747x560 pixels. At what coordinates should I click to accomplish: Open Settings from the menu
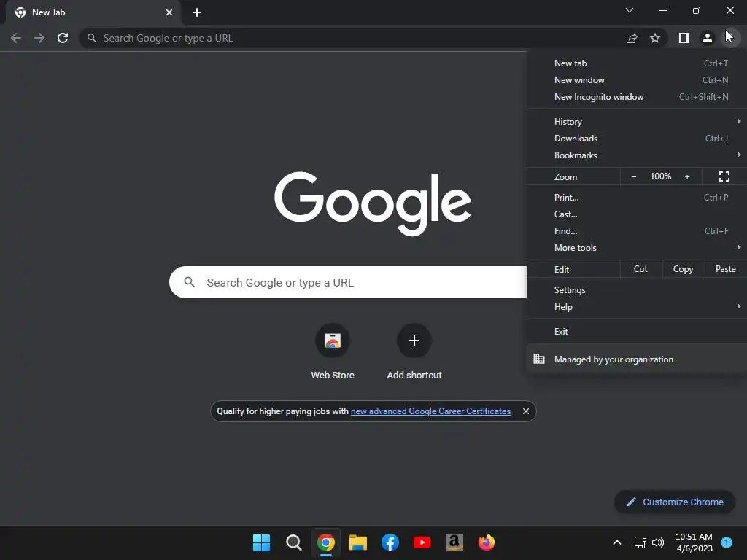pos(637,290)
